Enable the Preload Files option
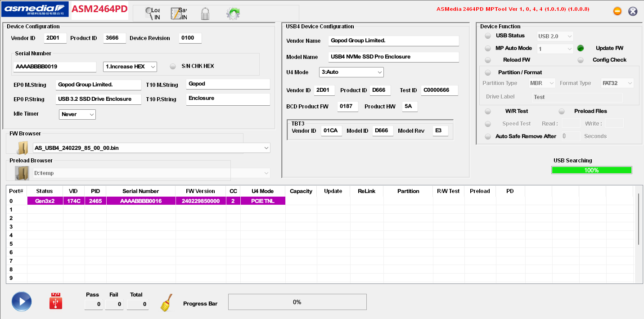 (562, 111)
